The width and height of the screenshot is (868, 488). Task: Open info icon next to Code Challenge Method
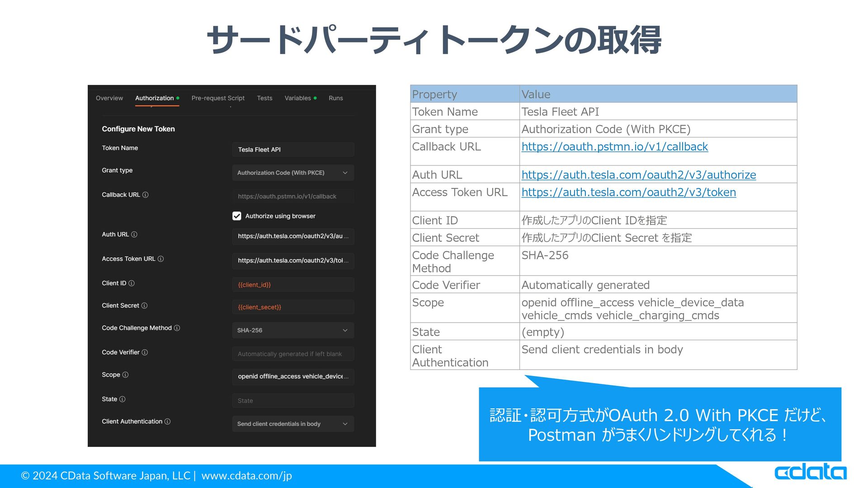pos(177,328)
